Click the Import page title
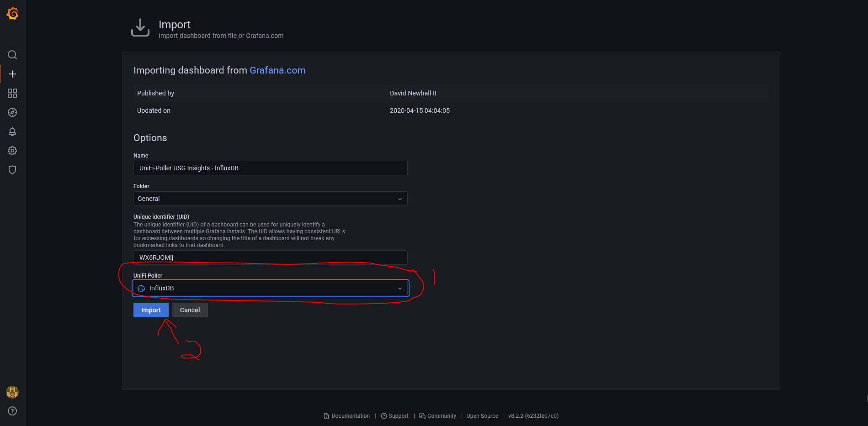Screen dimensions: 868x426 [175, 25]
